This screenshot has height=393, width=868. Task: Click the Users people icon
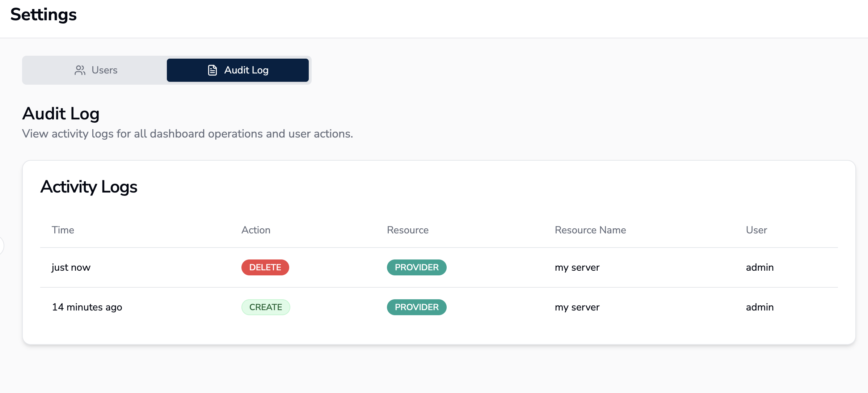coord(80,70)
